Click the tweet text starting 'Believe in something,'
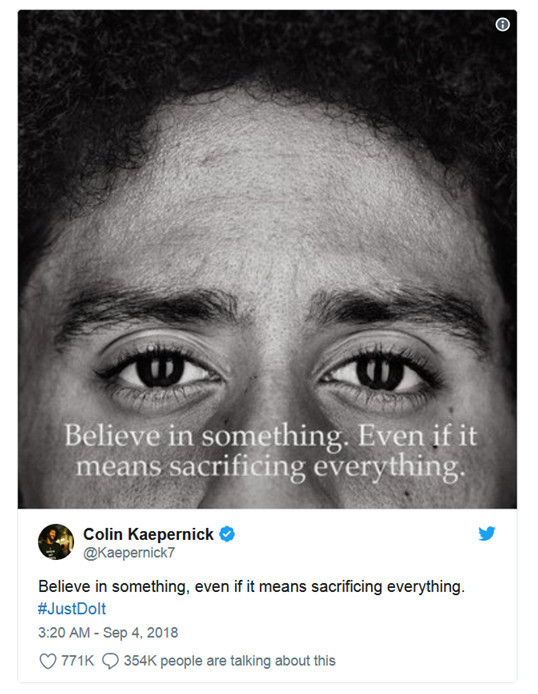Viewport: 538px width, 694px height. pos(251,586)
